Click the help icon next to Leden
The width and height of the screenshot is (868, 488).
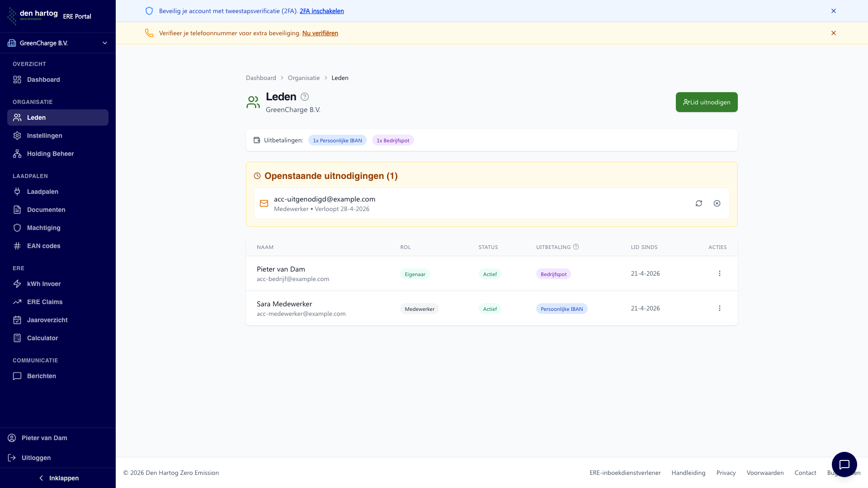(x=305, y=97)
